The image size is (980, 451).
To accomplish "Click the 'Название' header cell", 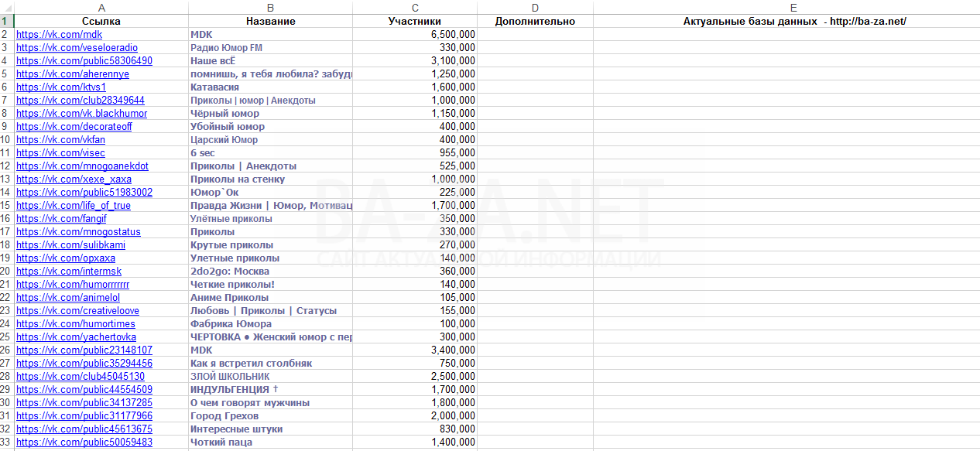I will pyautogui.click(x=270, y=21).
